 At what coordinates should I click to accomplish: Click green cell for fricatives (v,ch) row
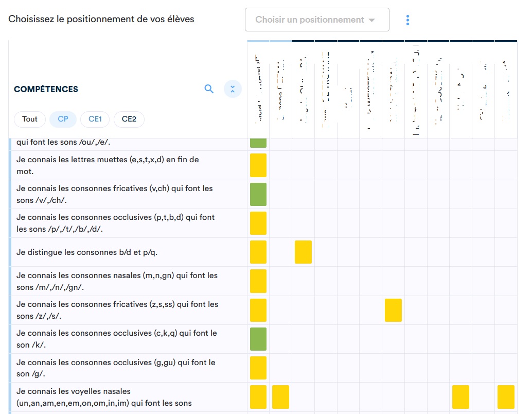258,194
